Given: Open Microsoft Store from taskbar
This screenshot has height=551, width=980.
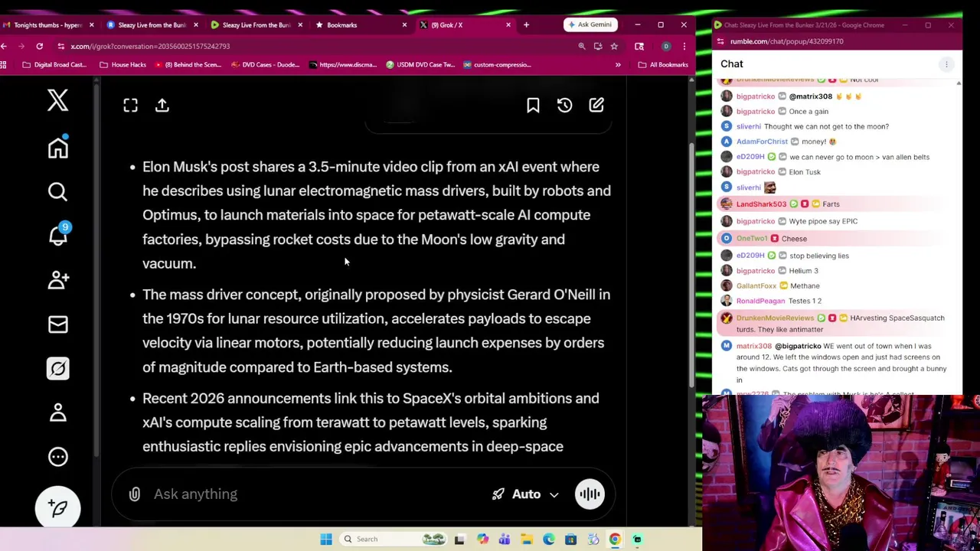Looking at the screenshot, I should (570, 540).
